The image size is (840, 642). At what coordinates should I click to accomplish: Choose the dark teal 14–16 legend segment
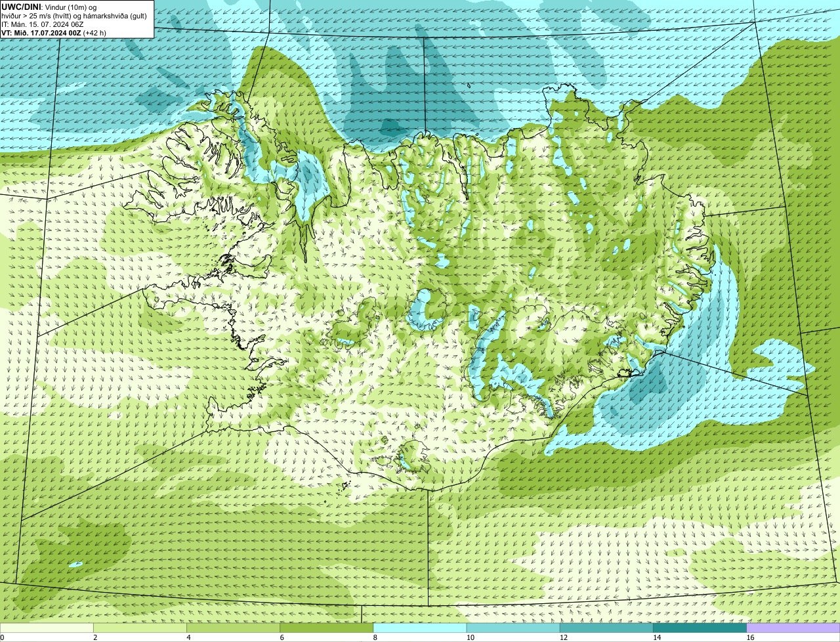[x=700, y=628]
